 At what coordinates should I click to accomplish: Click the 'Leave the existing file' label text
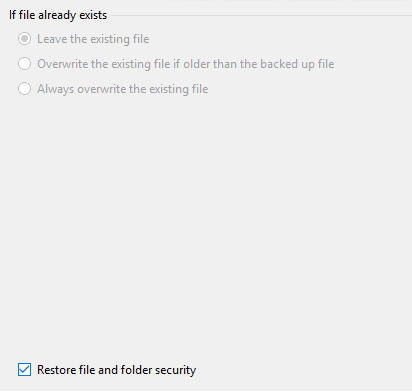[x=93, y=39]
